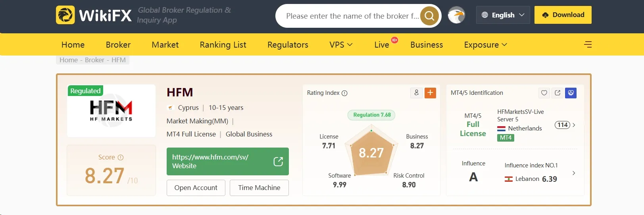
Task: Click the yellow Download button
Action: coord(563,15)
